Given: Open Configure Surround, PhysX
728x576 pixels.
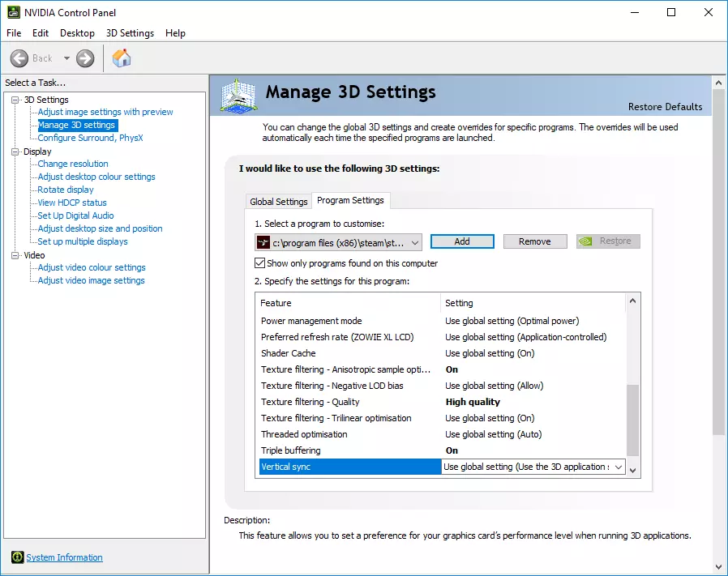Looking at the screenshot, I should click(90, 138).
